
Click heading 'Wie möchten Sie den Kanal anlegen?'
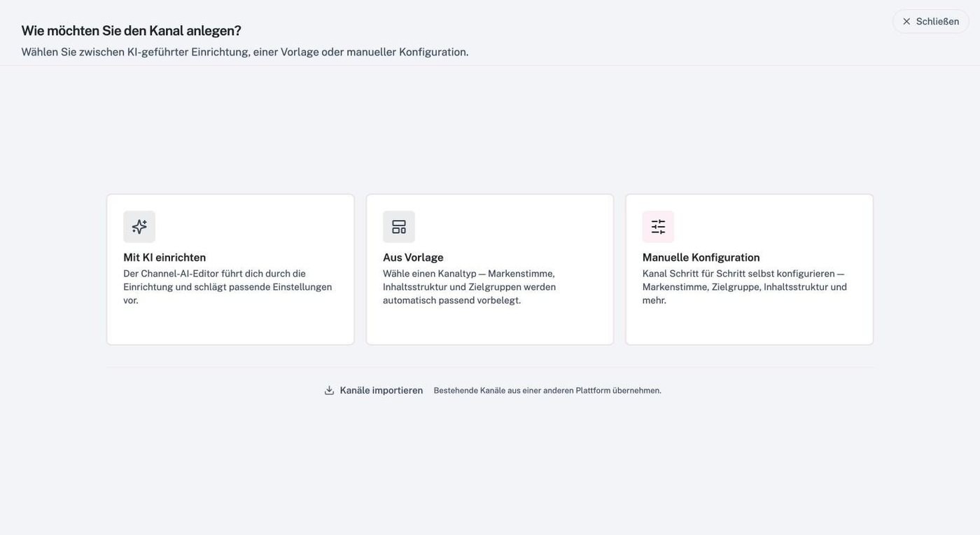click(x=132, y=31)
